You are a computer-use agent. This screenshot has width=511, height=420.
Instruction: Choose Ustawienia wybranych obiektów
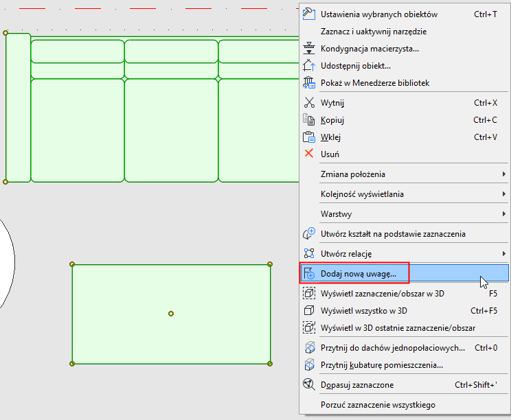404,14
